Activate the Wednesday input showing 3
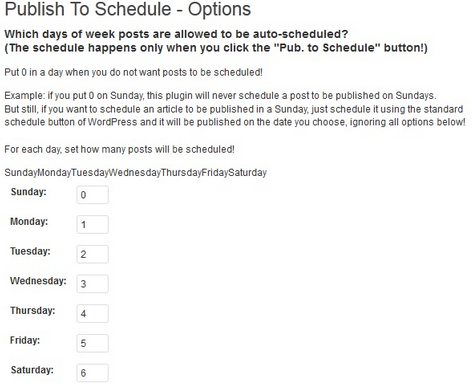Screen dimensions: 472x387 (x=92, y=284)
